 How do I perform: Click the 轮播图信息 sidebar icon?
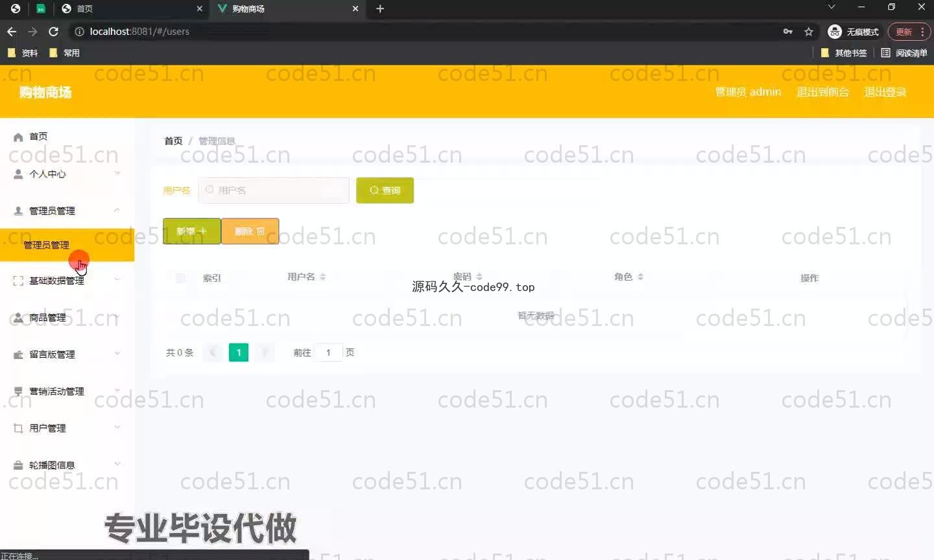[x=18, y=465]
